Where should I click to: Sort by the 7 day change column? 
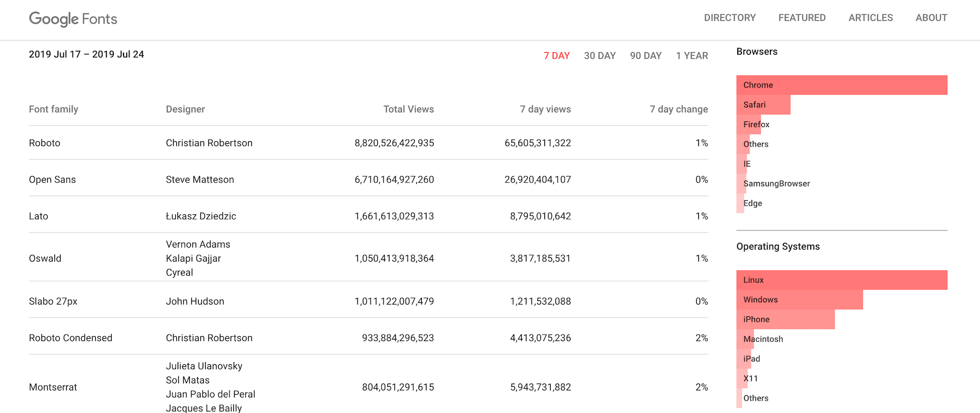679,109
